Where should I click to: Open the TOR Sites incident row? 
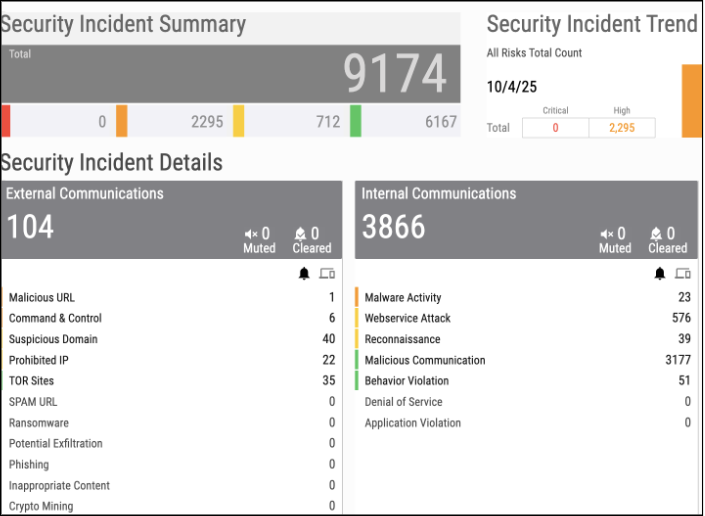coord(32,381)
